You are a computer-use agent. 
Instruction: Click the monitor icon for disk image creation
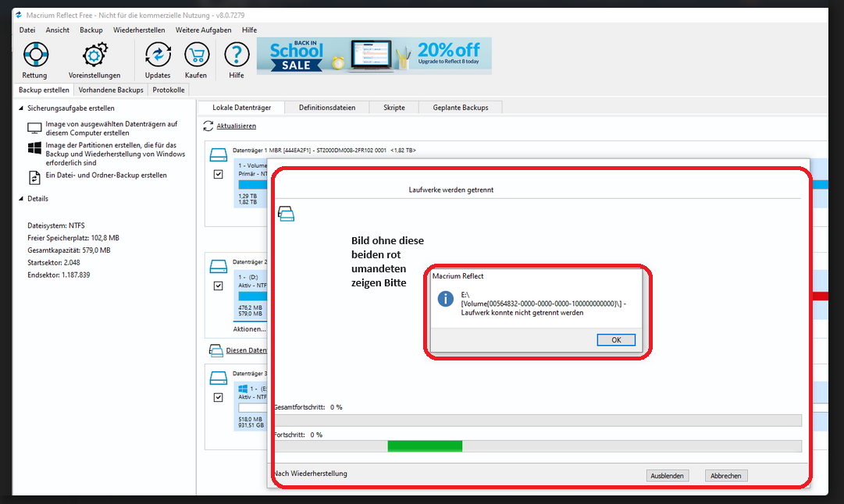click(34, 129)
